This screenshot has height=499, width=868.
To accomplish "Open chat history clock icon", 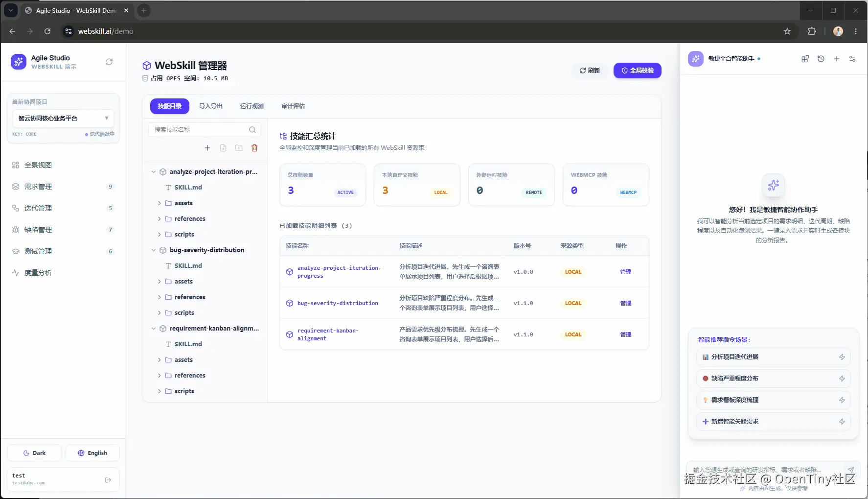I will 821,59.
